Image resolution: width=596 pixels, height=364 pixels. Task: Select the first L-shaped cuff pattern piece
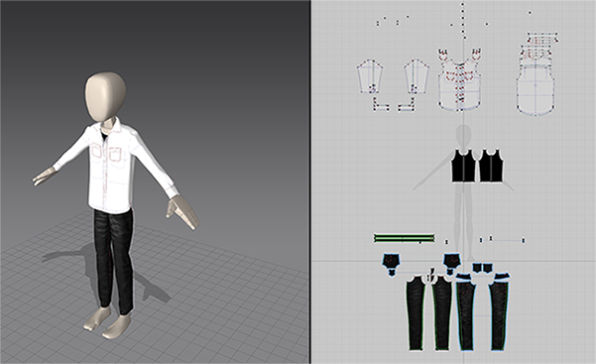pos(381,104)
